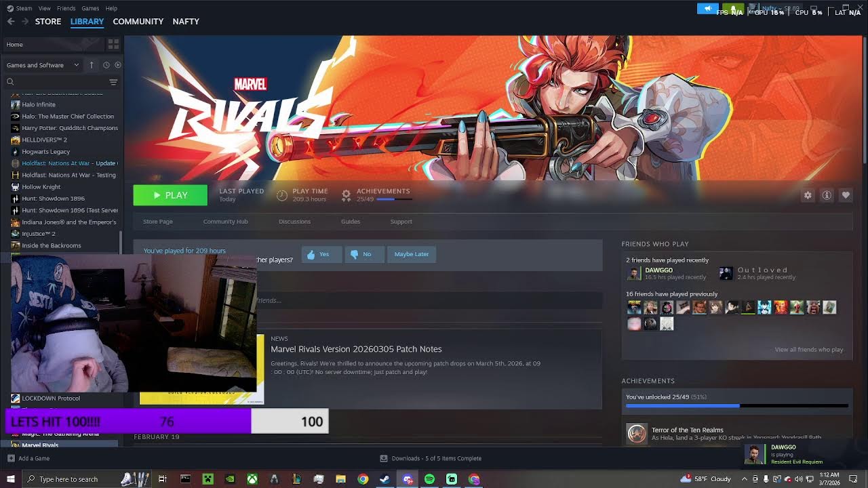The height and width of the screenshot is (488, 868).
Task: Open the View menu
Action: (x=45, y=8)
